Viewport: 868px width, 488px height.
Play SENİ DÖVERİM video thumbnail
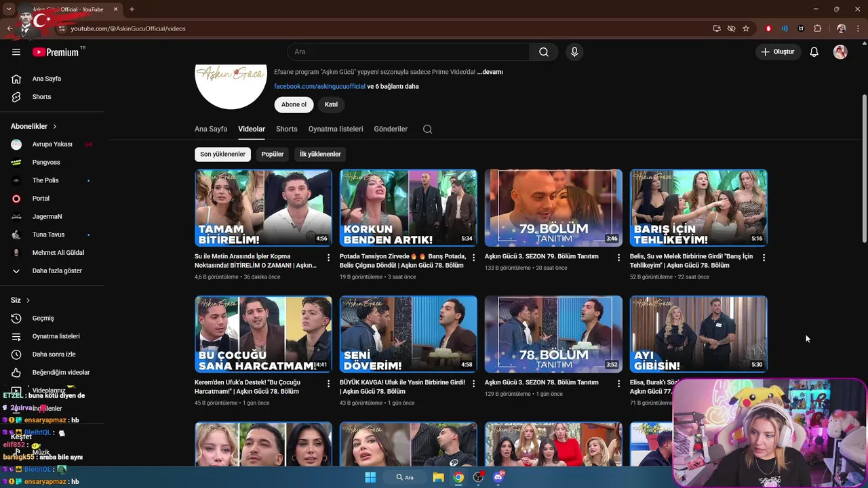pos(408,334)
